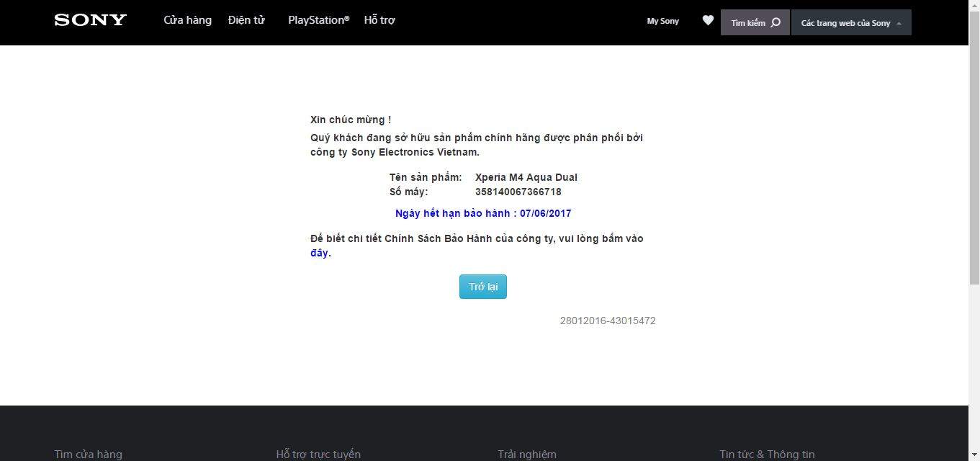Image resolution: width=980 pixels, height=461 pixels.
Task: Select the serial number 358140067366718
Action: (x=518, y=192)
